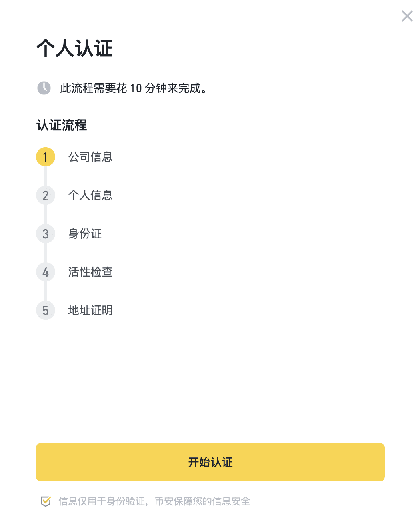Image resolution: width=420 pixels, height=523 pixels.
Task: Click the 认证流程 section heading
Action: (62, 125)
